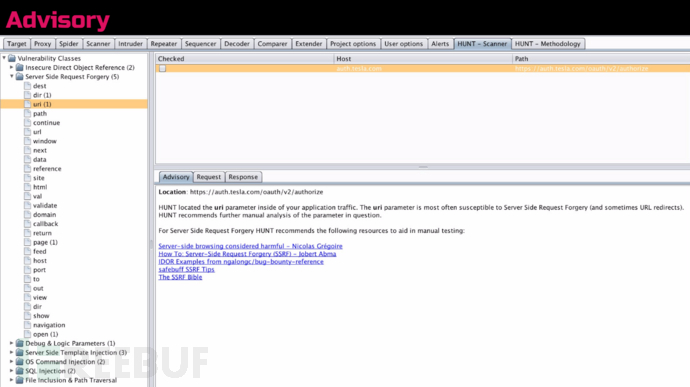Tick the Checked box for auth.tesla.com row

click(x=162, y=68)
